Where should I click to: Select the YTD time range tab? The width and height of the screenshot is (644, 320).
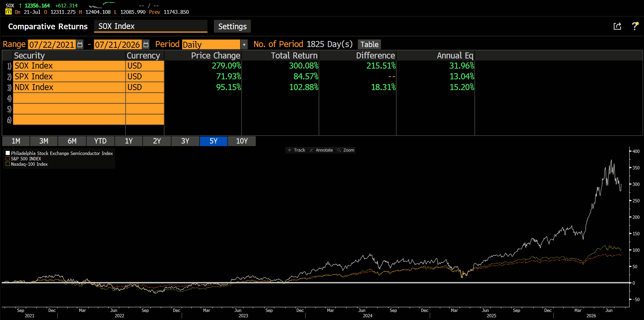pos(100,141)
